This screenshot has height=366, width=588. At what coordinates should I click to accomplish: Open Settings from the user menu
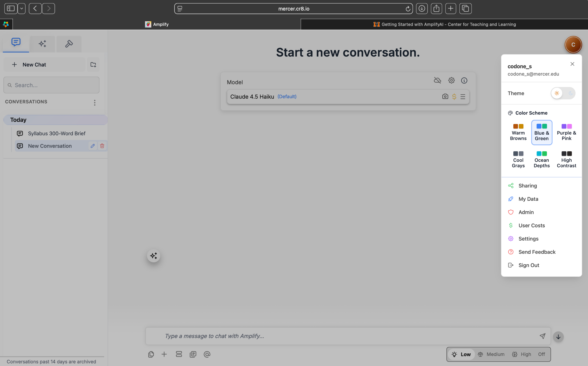541,239
